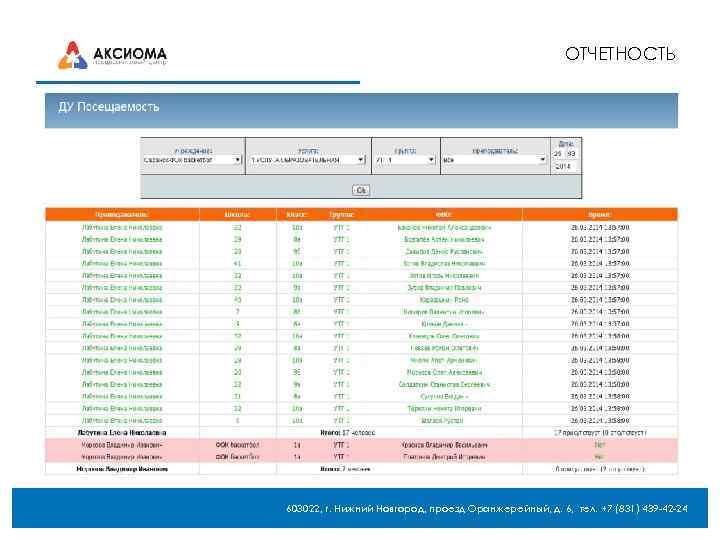Click the Давыдов Денис Русланович name cell

pyautogui.click(x=444, y=252)
